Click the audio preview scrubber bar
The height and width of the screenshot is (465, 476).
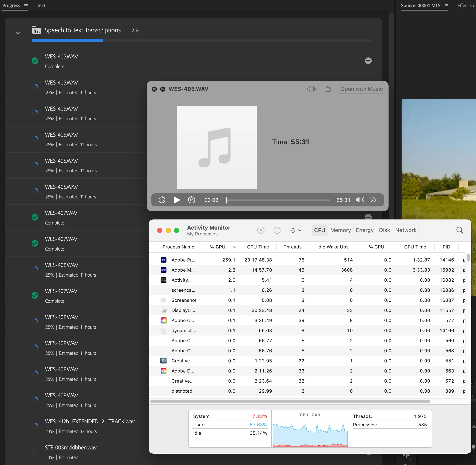pos(278,200)
